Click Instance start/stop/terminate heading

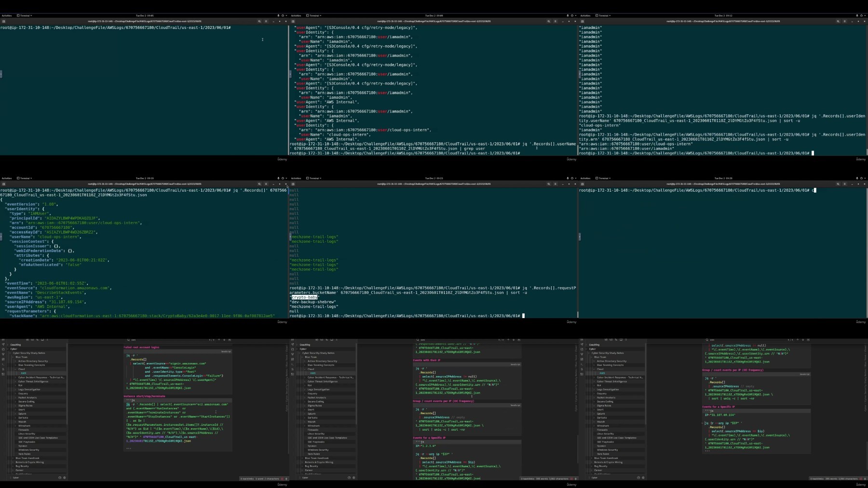coord(144,396)
